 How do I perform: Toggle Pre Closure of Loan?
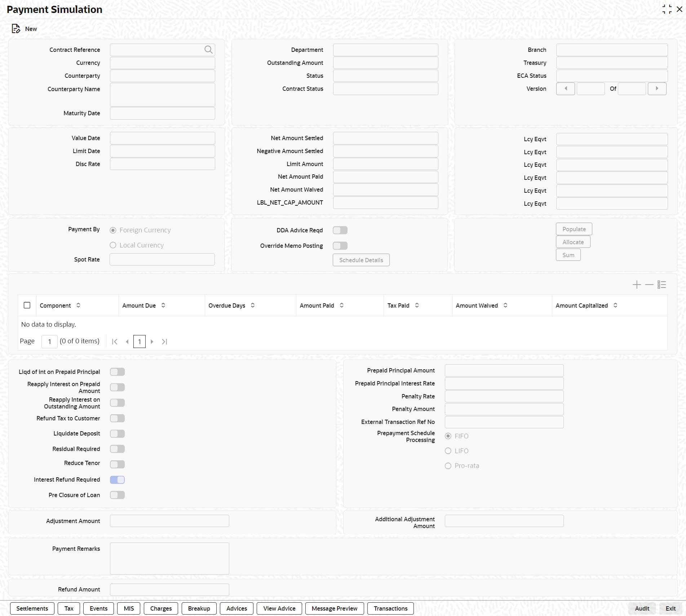click(117, 495)
